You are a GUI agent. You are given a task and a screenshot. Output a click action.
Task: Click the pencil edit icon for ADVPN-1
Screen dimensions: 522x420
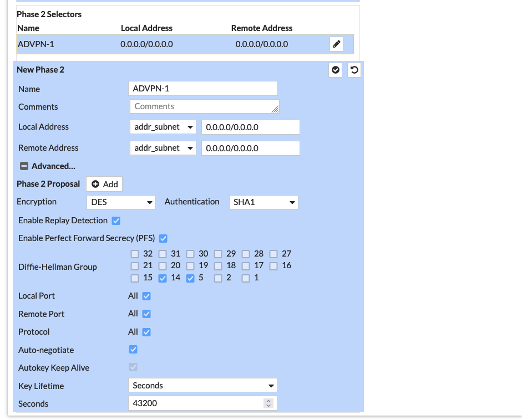336,44
